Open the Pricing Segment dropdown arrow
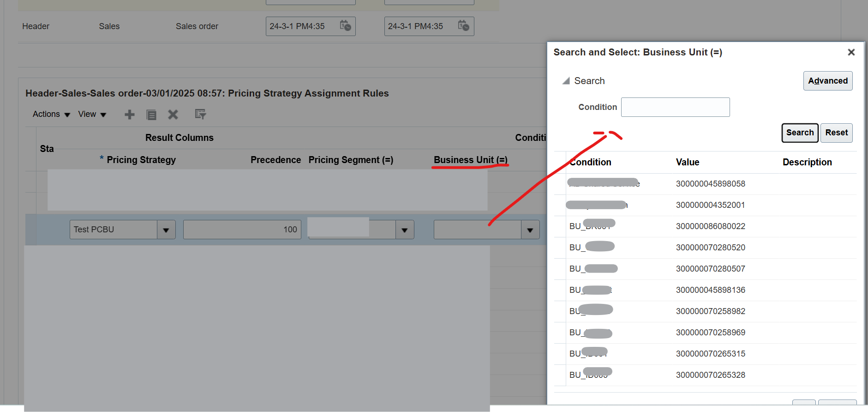868x412 pixels. click(x=405, y=230)
